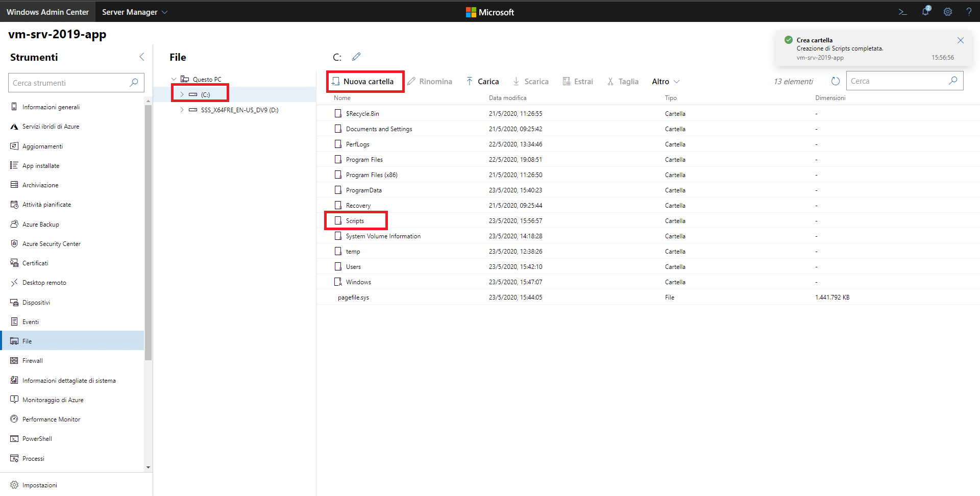Viewport: 980px width, 496px height.
Task: Open Informazioni dettagliate di sistema
Action: 72,381
